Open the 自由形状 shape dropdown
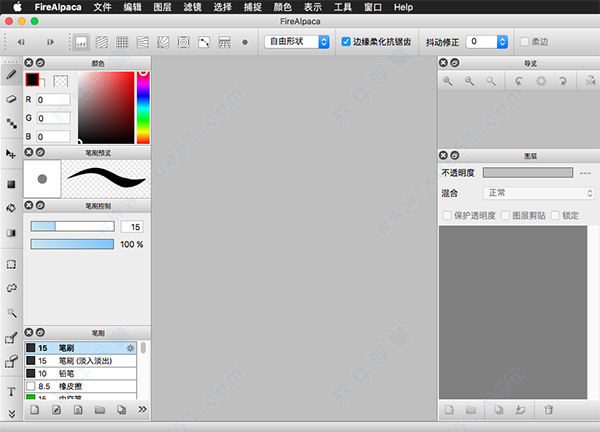Viewport: 600px width, 432px height. pos(297,42)
